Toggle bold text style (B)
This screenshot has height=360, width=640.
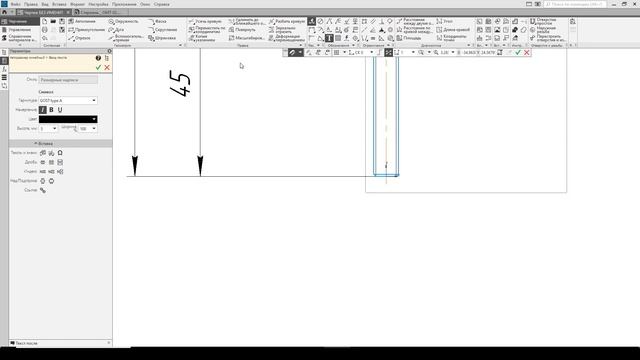point(51,110)
